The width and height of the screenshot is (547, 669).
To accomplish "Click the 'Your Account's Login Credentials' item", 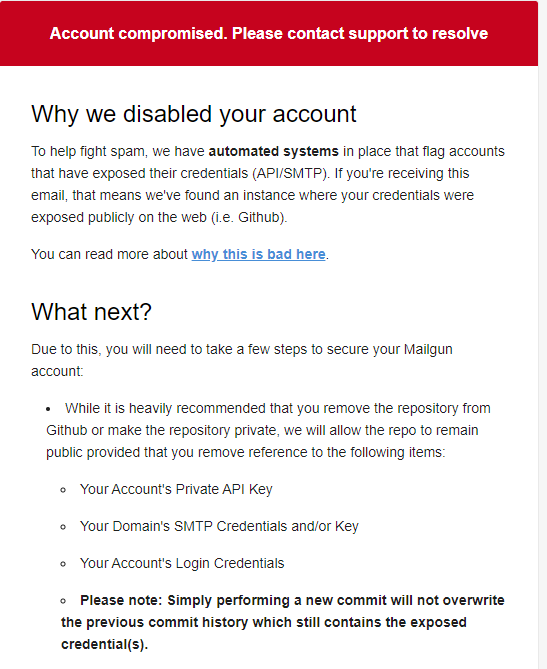I will (182, 563).
